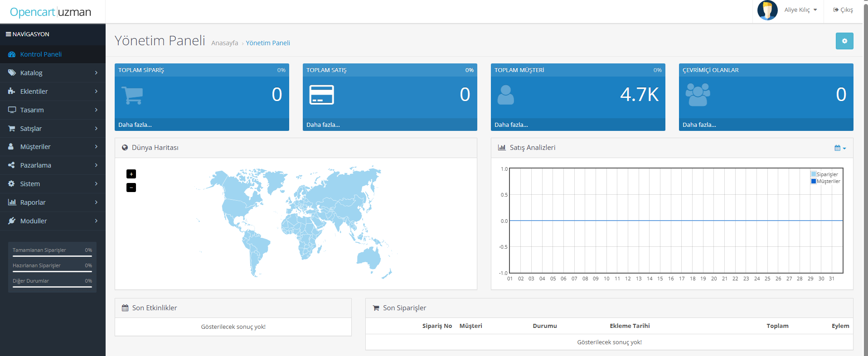Click the Satışlar cart icon in sidebar
The width and height of the screenshot is (868, 356).
pos(12,129)
